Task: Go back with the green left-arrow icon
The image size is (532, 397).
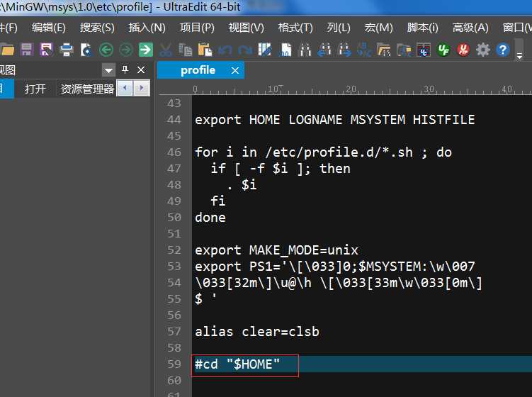Action: 106,50
